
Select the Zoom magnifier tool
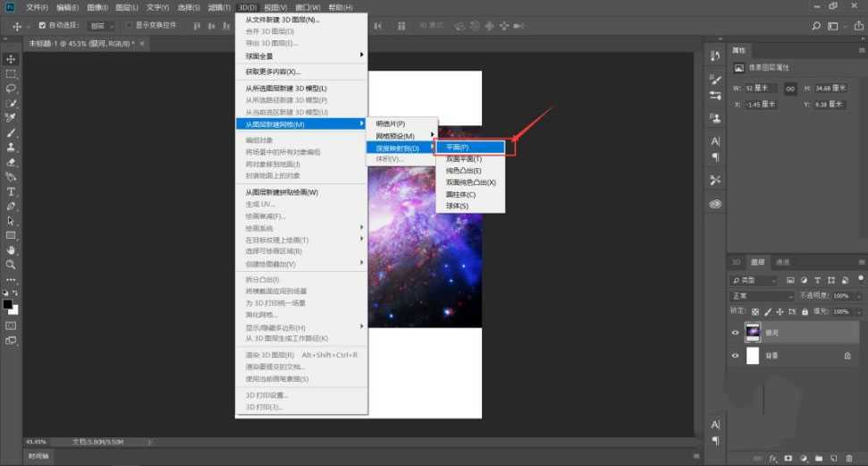[x=11, y=265]
